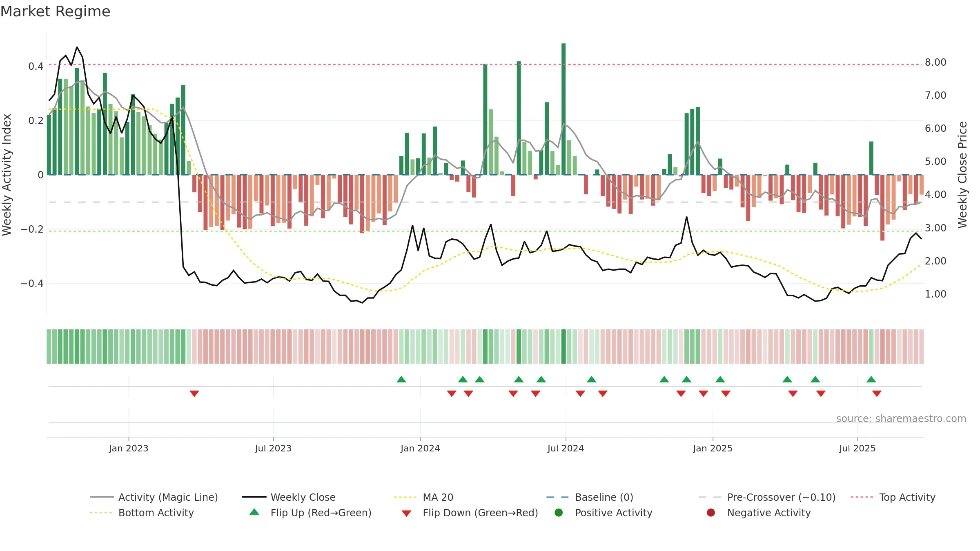Screen dimensions: 980x551
Task: Click the Weekly Close Price axis title
Action: [962, 175]
